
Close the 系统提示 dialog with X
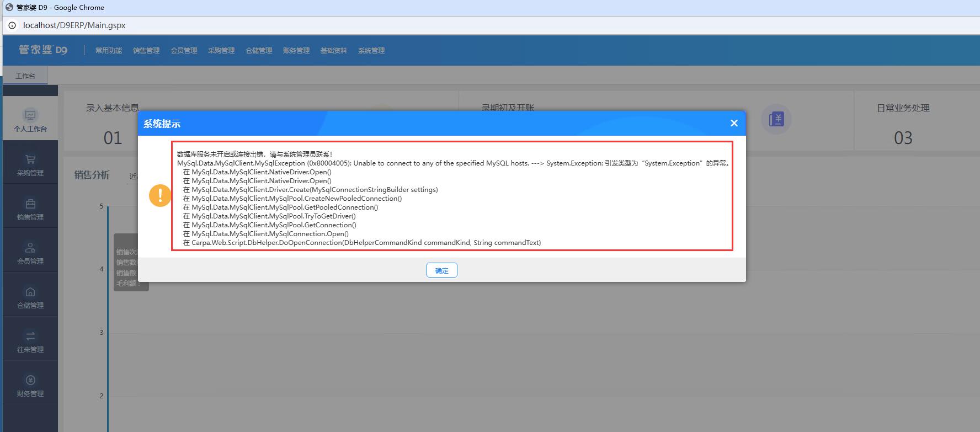734,123
